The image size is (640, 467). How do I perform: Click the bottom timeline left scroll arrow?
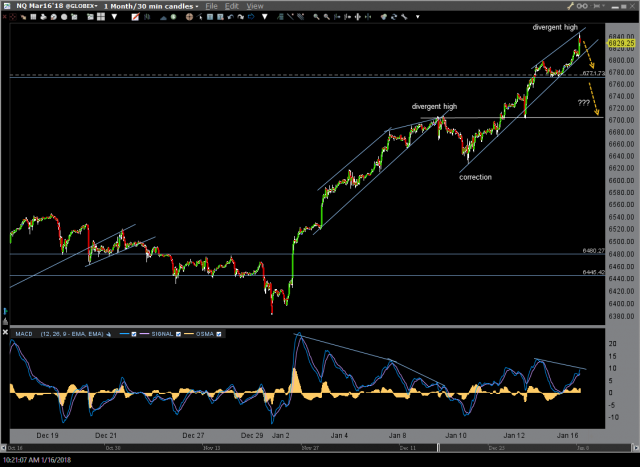tap(4, 447)
